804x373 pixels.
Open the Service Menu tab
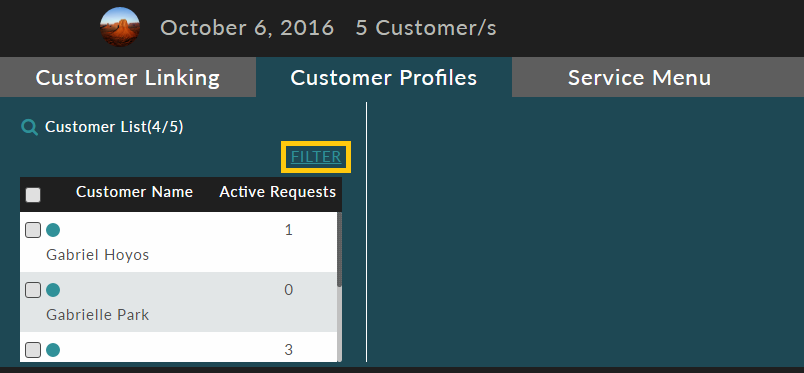click(639, 77)
